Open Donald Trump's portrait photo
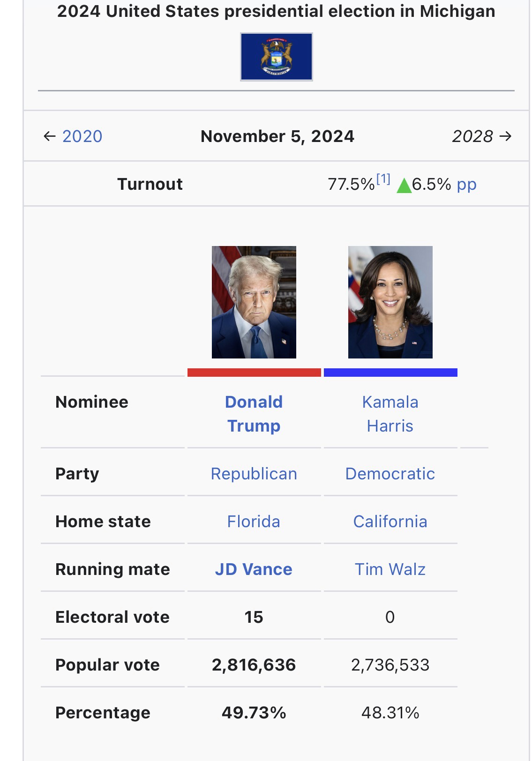 [x=254, y=302]
